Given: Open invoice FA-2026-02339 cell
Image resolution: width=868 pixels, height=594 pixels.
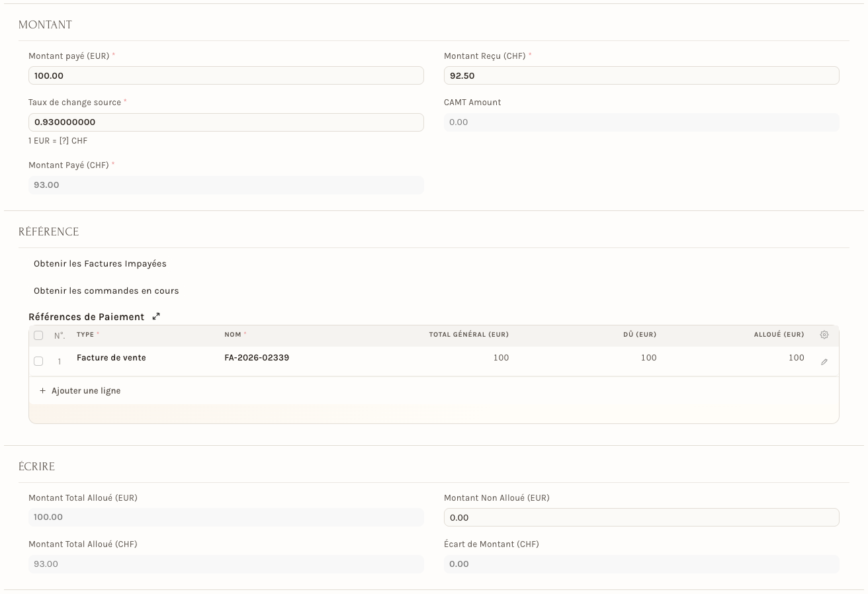Looking at the screenshot, I should tap(257, 358).
